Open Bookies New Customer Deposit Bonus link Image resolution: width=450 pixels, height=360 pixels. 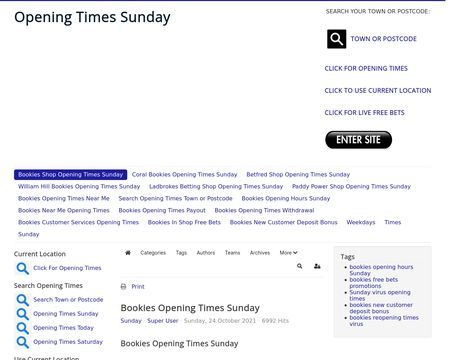click(x=283, y=222)
